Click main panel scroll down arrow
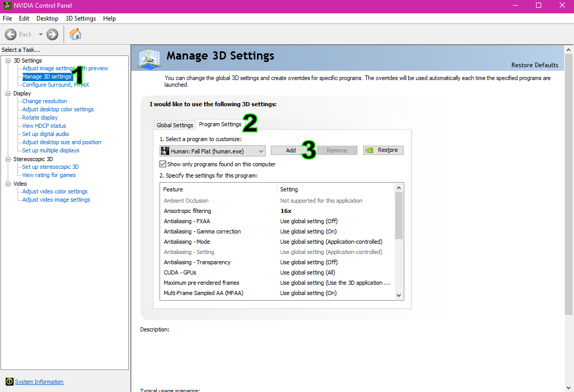The width and height of the screenshot is (574, 392). tap(568, 387)
